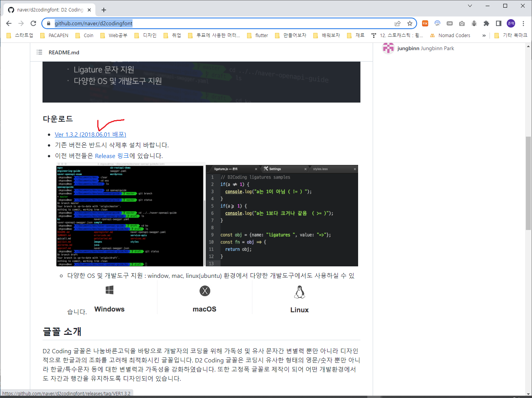Image resolution: width=532 pixels, height=398 pixels.
Task: Open jungbinn Jungbinn Park profile link
Action: coord(426,49)
